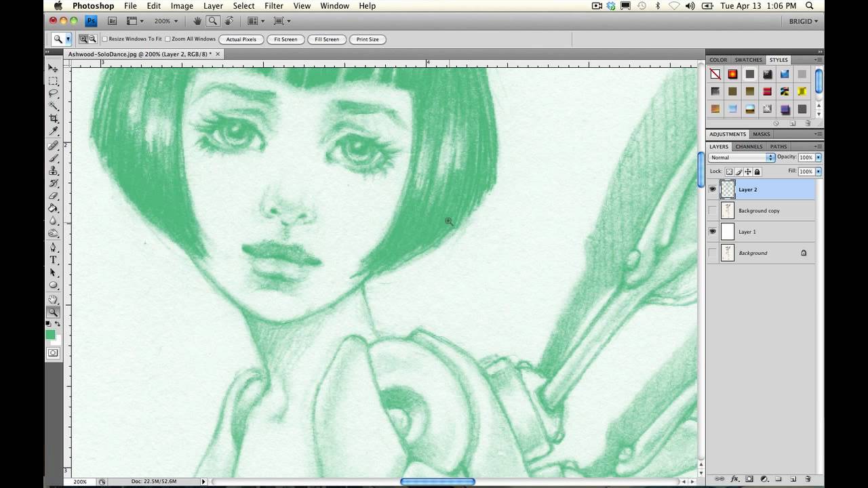
Task: Select the Eraser tool
Action: 54,197
